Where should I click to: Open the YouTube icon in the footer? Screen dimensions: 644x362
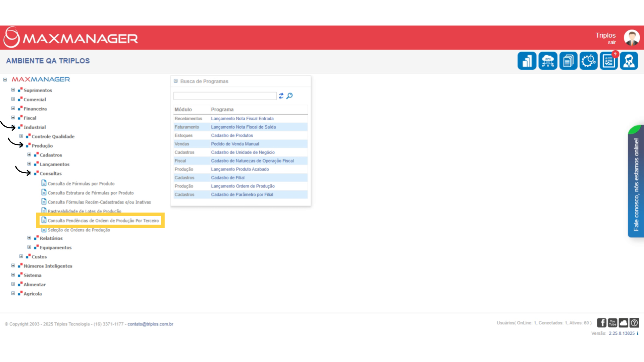coord(612,322)
